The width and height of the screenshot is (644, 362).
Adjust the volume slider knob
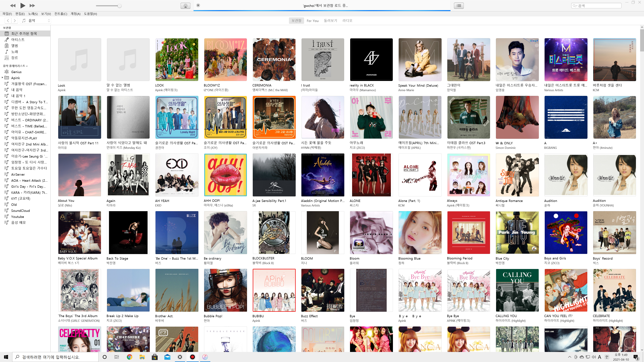click(x=120, y=6)
